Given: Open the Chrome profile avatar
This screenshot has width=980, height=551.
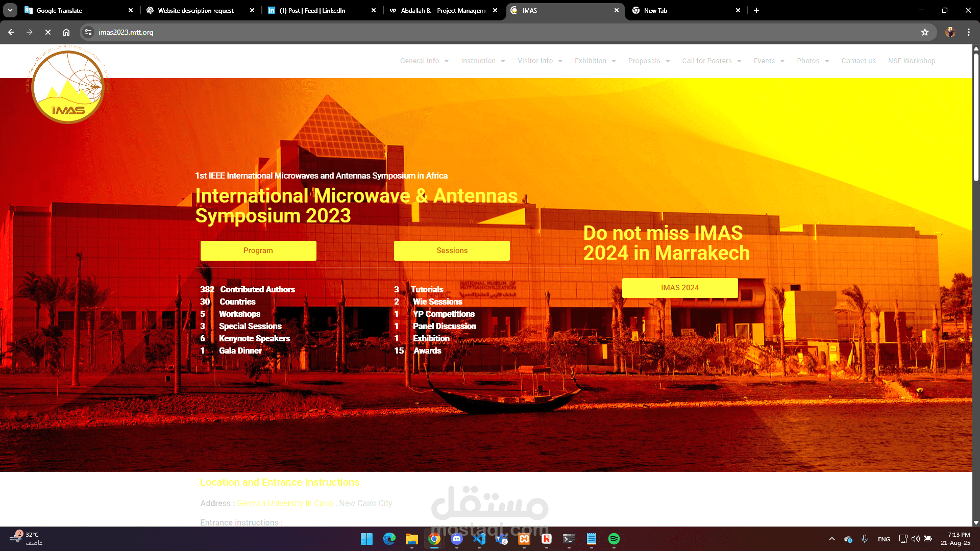Looking at the screenshot, I should click(x=950, y=32).
